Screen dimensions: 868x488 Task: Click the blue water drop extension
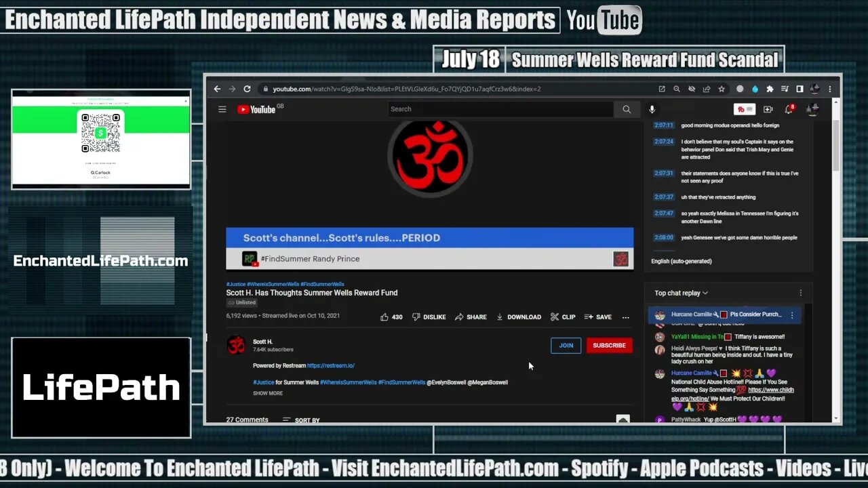click(x=755, y=89)
